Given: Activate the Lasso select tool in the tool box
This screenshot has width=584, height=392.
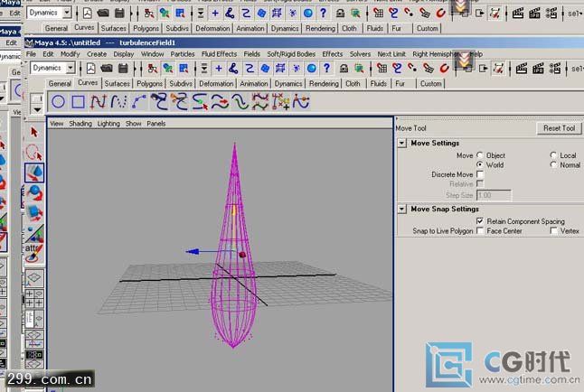Looking at the screenshot, I should [34, 153].
